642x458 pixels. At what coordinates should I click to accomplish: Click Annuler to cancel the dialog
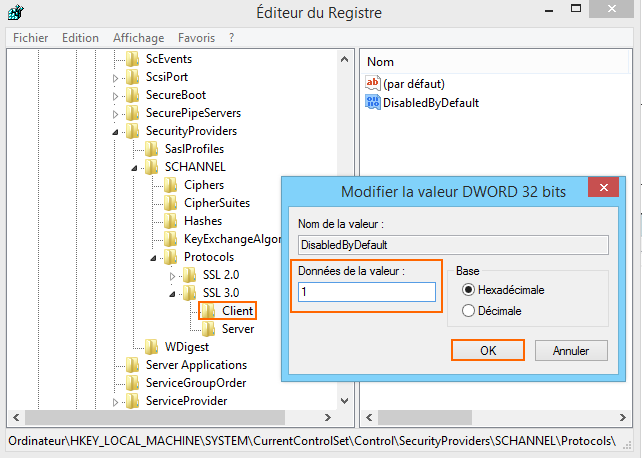click(571, 350)
